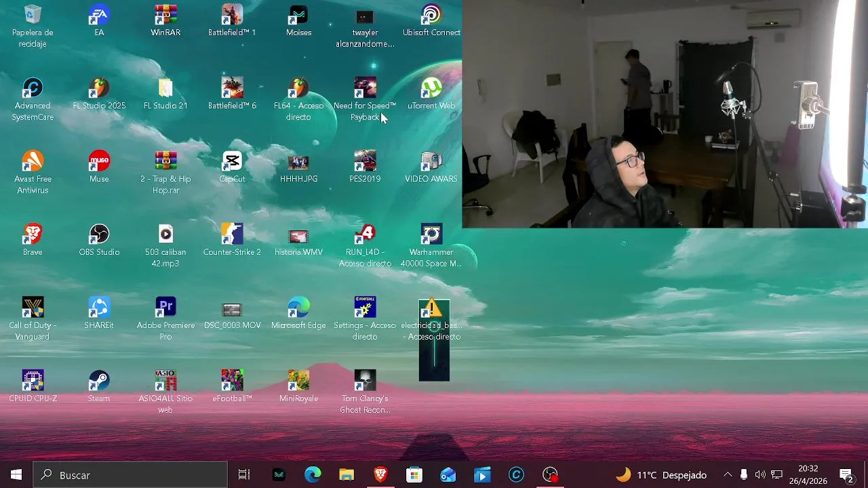Show hidden system tray icons
Viewport: 868px width, 488px height.
coord(728,475)
